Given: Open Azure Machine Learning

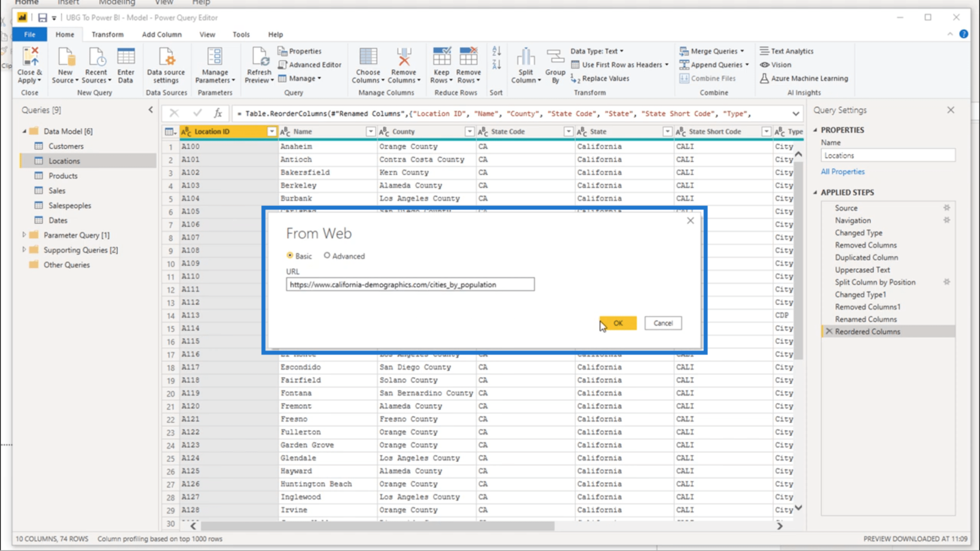Looking at the screenshot, I should (804, 79).
